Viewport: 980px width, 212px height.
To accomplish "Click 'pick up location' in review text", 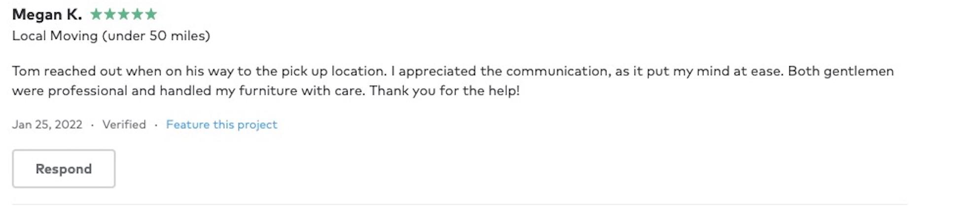I will point(333,71).
